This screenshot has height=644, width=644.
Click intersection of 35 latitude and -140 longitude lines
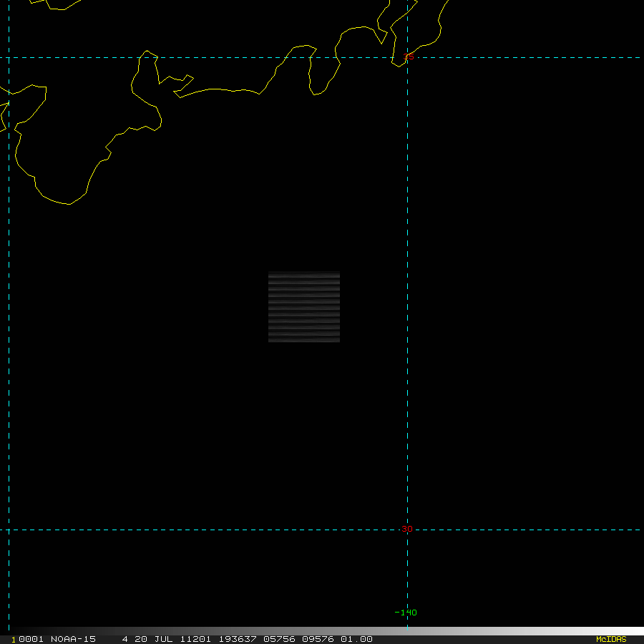407,57
